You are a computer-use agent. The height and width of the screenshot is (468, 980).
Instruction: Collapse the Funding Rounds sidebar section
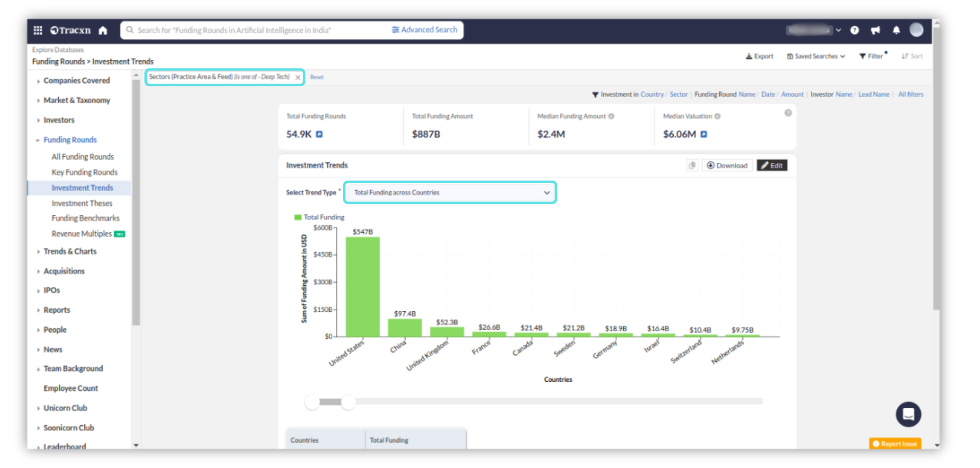pos(70,140)
